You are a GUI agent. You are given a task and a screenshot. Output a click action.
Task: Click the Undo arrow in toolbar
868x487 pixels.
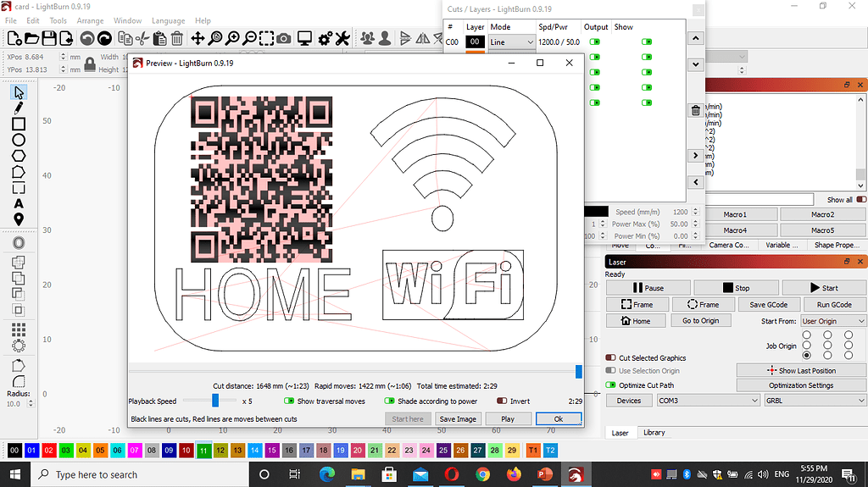(x=86, y=38)
